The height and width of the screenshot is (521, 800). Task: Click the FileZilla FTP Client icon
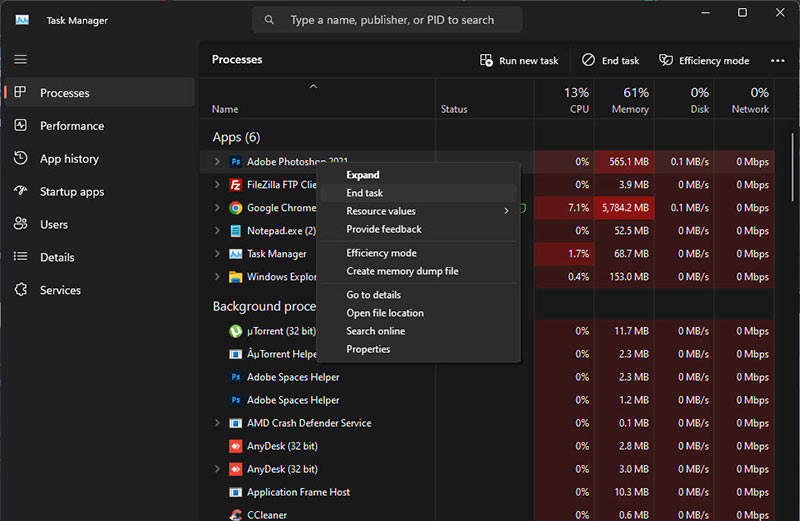tap(235, 185)
